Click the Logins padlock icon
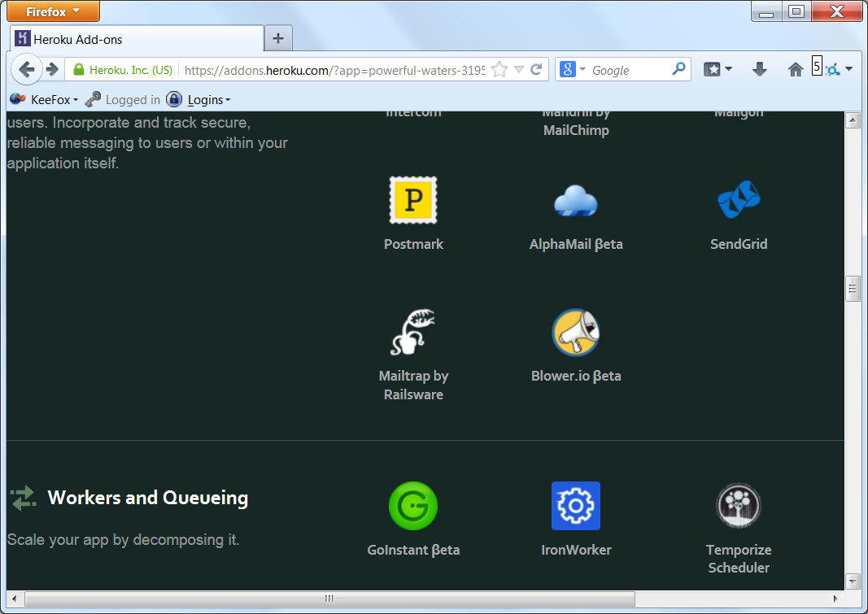868x614 pixels. pos(174,99)
